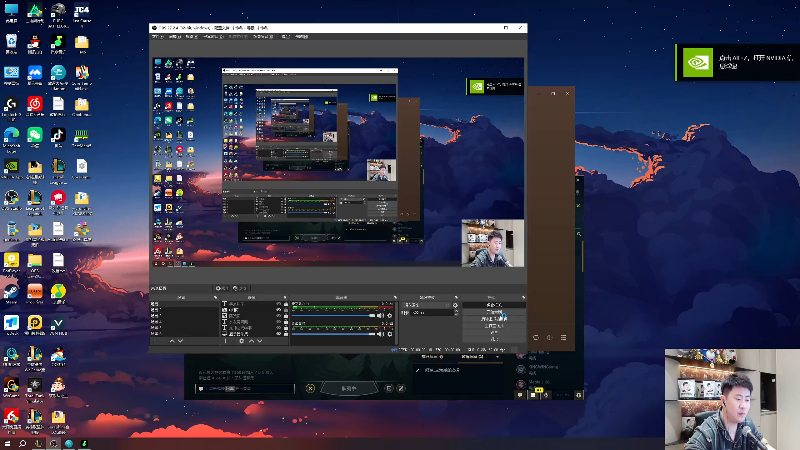The height and width of the screenshot is (450, 800).
Task: Click the transition duration stepper arrows
Action: (x=456, y=312)
